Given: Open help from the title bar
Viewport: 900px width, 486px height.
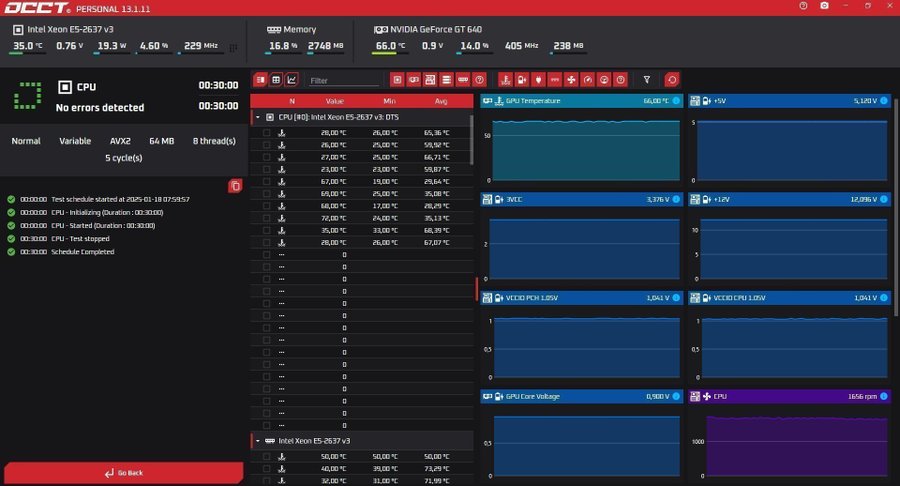Looking at the screenshot, I should point(803,6).
